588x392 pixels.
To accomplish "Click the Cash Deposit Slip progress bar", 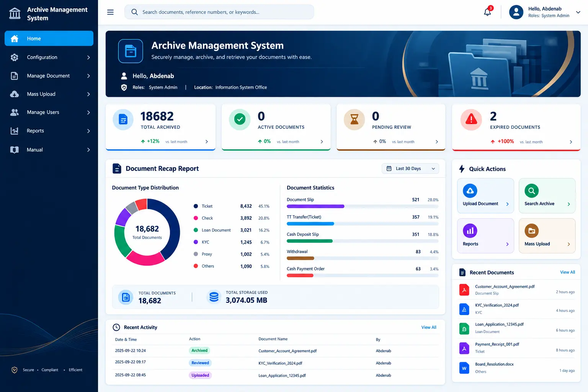I will (363, 241).
